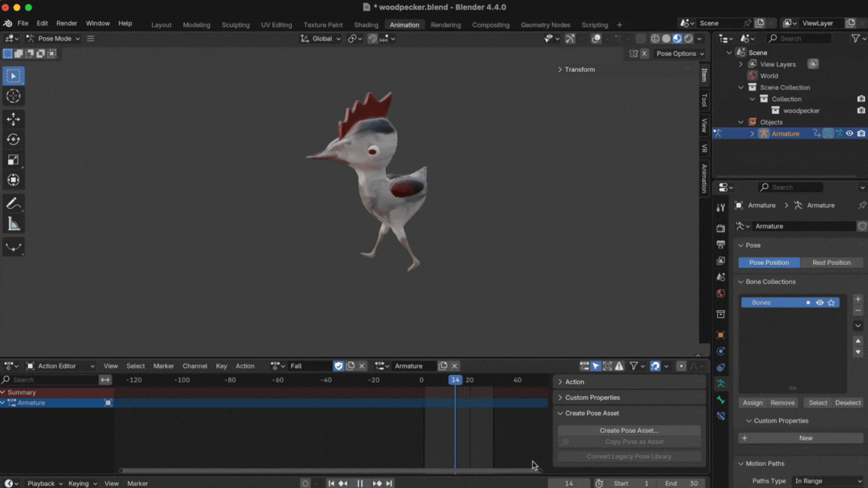Jump to the end frame
Screen dimensions: 868x488
pos(389,483)
